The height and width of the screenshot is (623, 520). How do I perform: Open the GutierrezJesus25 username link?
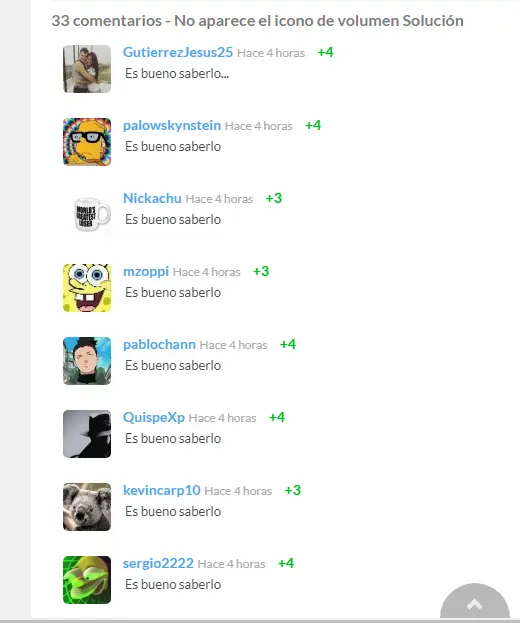point(178,52)
